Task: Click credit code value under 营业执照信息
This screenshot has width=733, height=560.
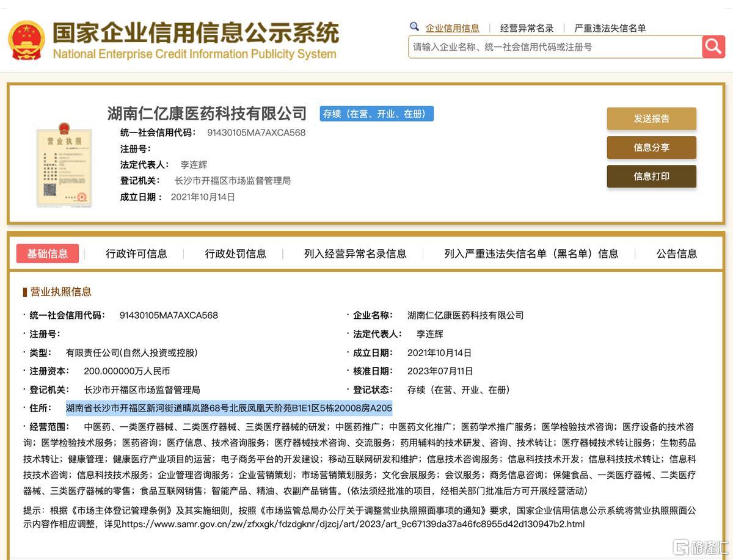Action: tap(169, 315)
